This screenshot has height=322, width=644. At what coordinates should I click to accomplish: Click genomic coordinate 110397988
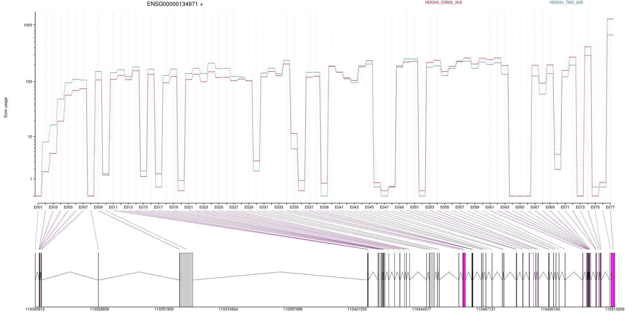coord(293,309)
